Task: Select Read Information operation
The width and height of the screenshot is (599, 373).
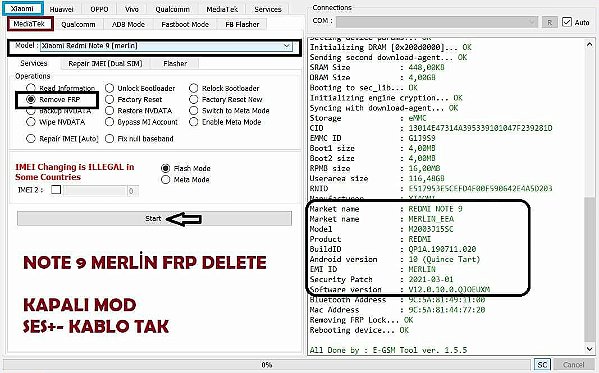Action: 61,88
